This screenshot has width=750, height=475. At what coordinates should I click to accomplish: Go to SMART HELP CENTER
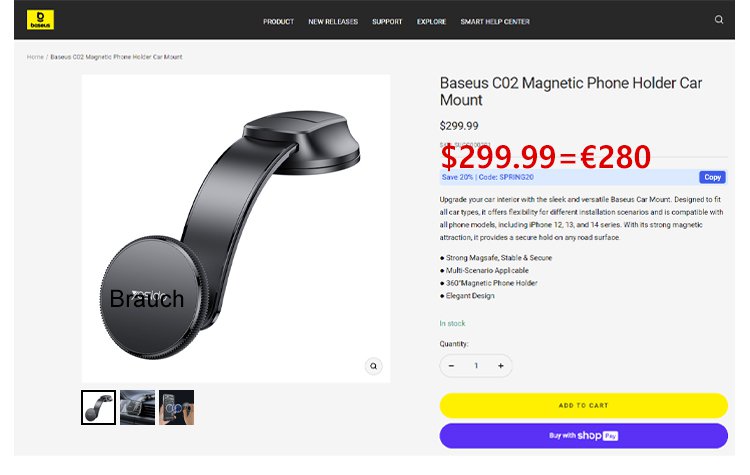[x=495, y=21]
